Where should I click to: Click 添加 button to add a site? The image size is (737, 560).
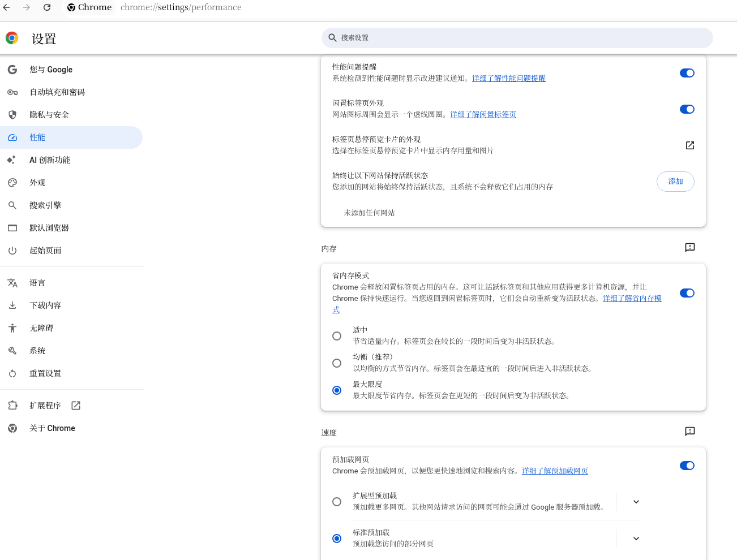pyautogui.click(x=675, y=182)
